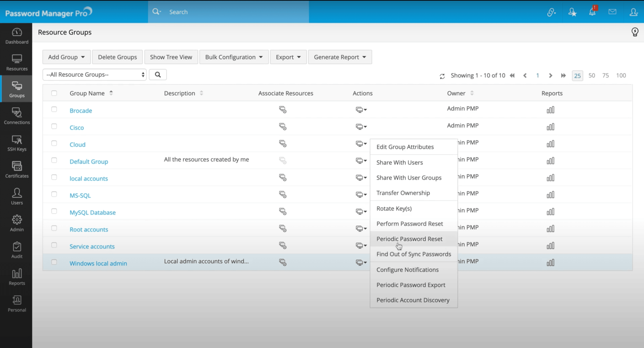The image size is (644, 348).
Task: Click the notification bell icon
Action: tap(592, 12)
